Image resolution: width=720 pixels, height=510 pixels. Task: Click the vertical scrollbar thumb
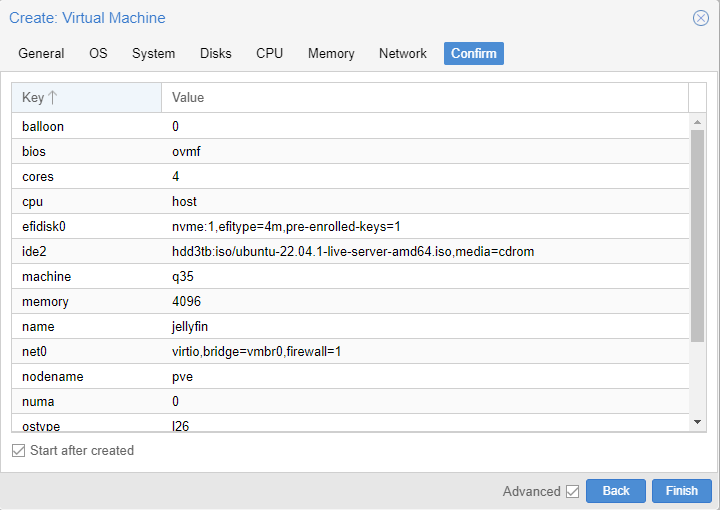pos(697,235)
